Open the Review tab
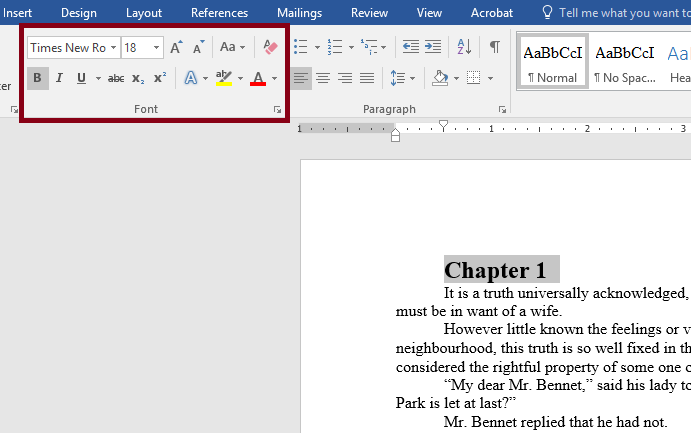The image size is (691, 433). click(x=369, y=13)
